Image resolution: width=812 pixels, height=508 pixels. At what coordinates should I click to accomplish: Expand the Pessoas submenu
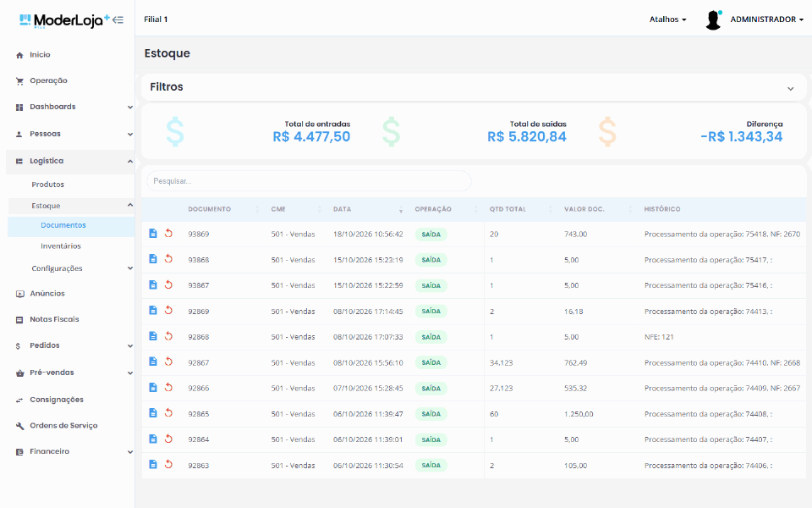130,135
